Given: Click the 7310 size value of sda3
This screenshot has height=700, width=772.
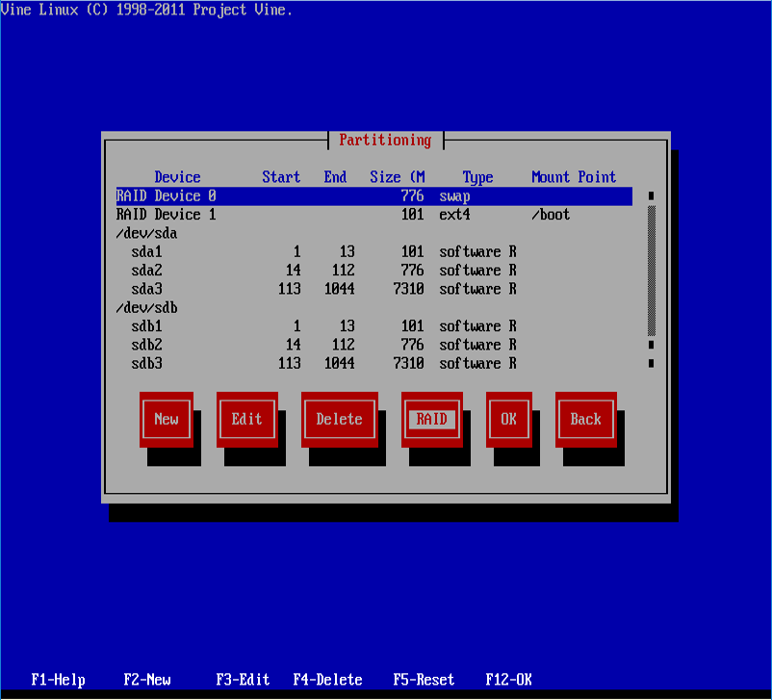Looking at the screenshot, I should 409,289.
